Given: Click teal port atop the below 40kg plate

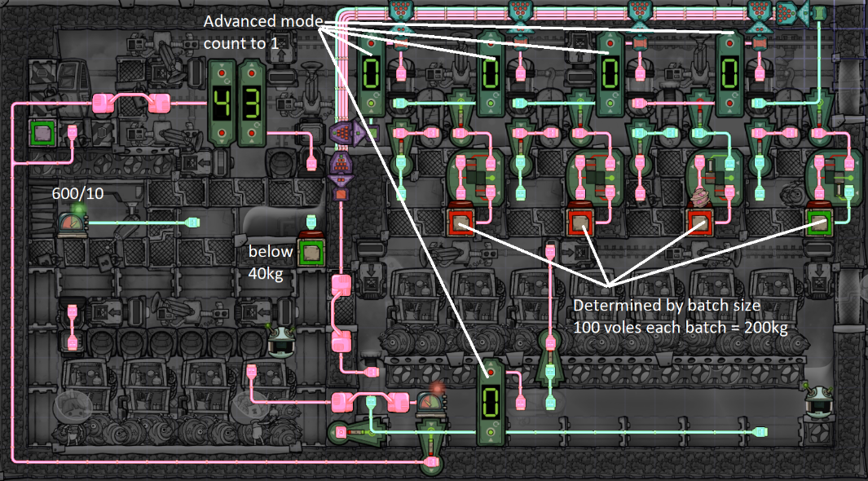Looking at the screenshot, I should [311, 222].
